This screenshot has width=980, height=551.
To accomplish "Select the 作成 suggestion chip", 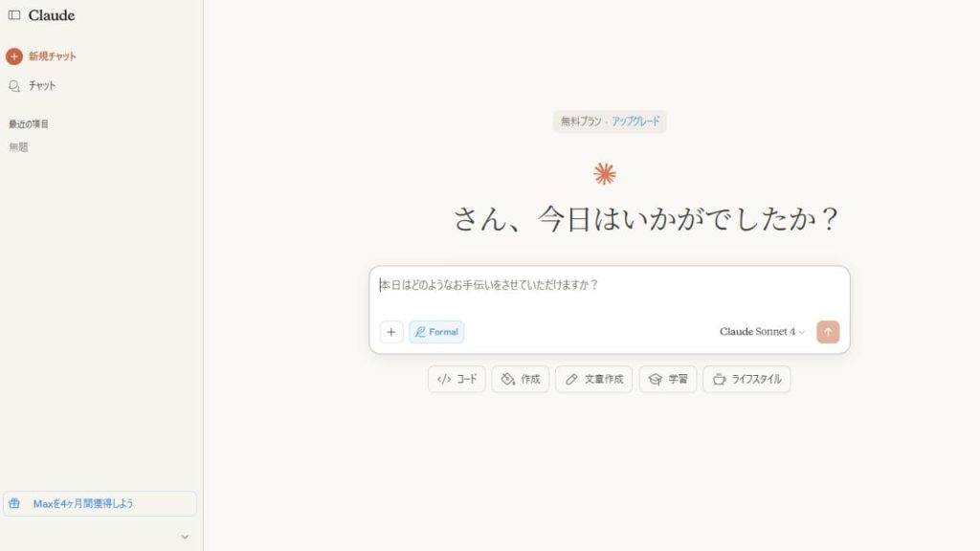I will 521,379.
